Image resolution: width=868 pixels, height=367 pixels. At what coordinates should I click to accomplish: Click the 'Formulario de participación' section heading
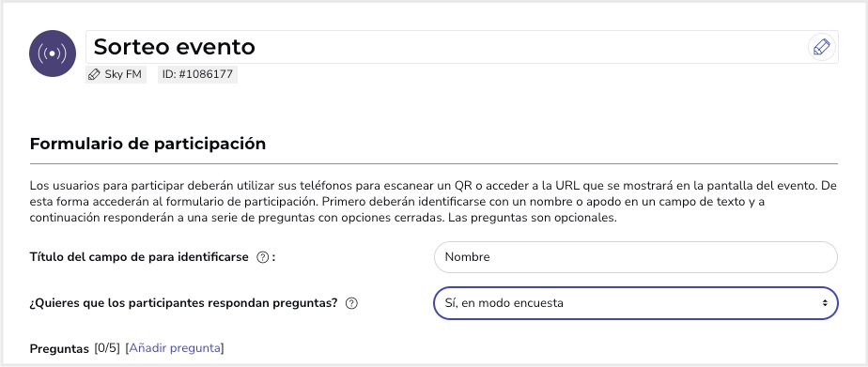147,144
